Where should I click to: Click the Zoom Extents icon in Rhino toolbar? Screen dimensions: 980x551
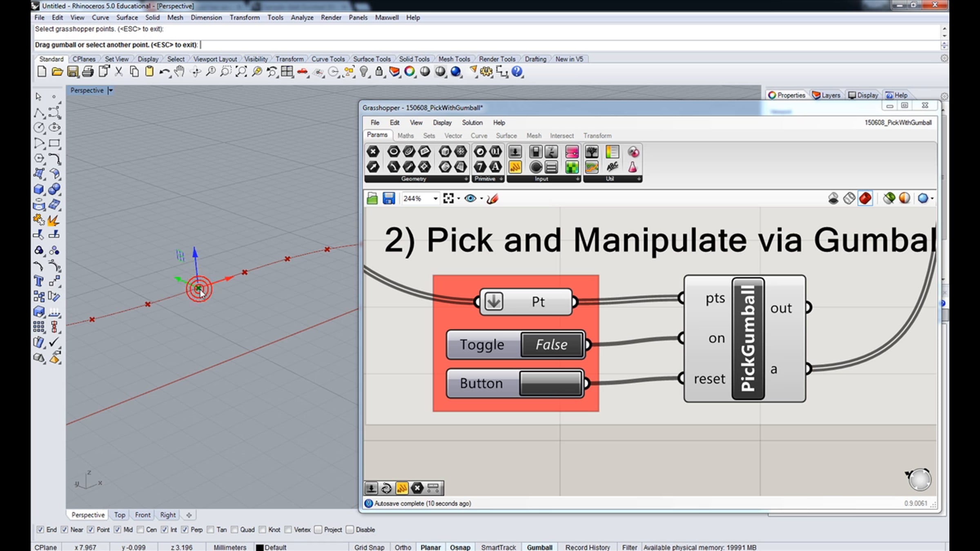coord(241,72)
